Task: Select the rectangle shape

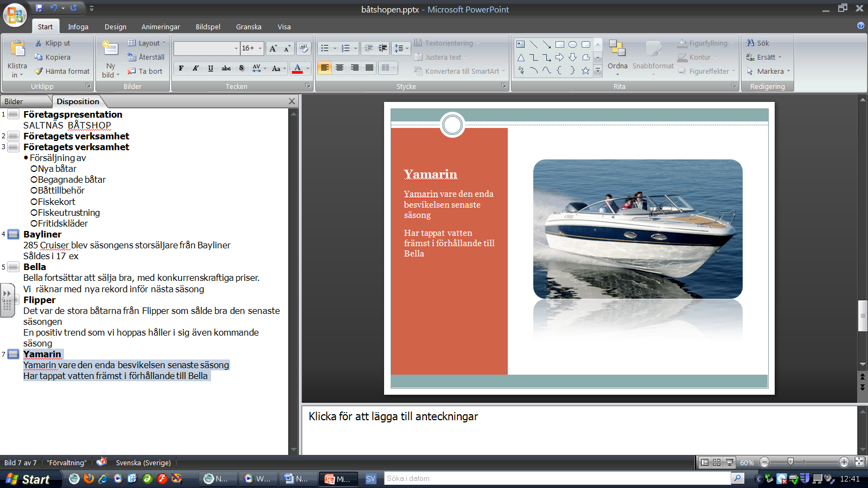Action: click(x=560, y=44)
